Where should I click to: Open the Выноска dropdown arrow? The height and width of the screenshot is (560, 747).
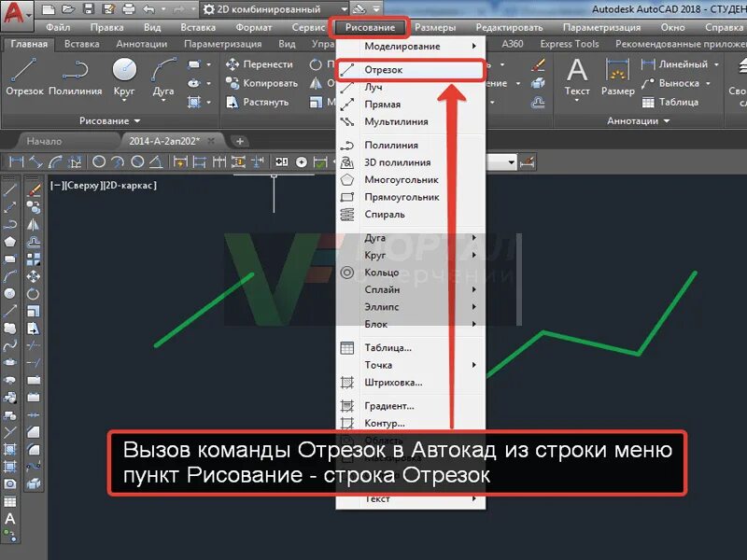click(708, 83)
